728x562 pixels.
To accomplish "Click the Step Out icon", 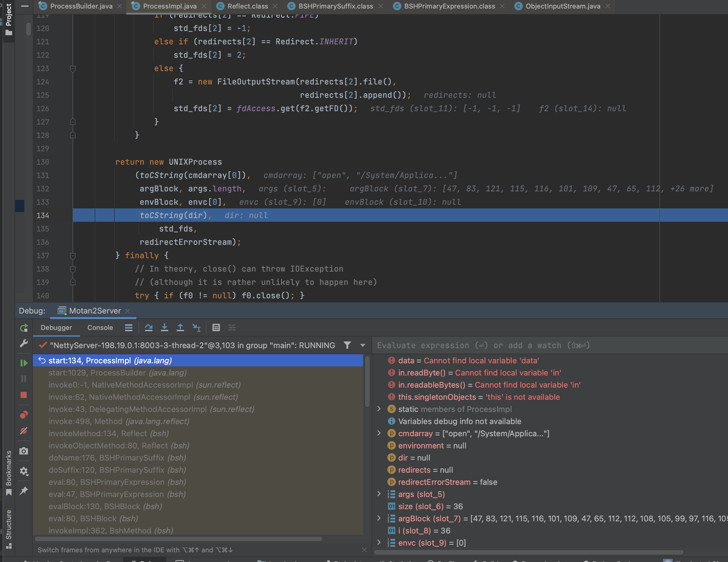I will pos(180,327).
